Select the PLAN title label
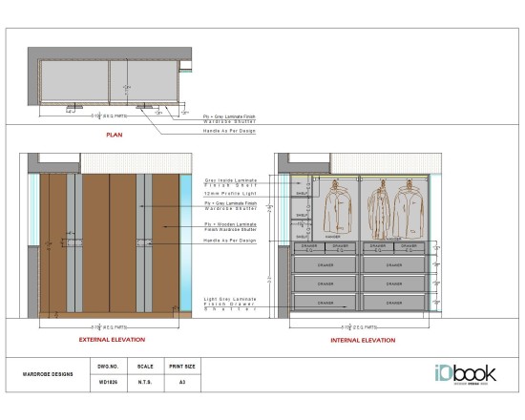Screen dimensions: 525x420 [115, 135]
